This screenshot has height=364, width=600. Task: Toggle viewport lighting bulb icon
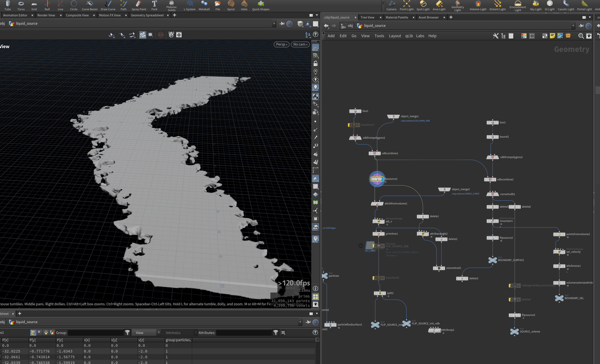[316, 87]
